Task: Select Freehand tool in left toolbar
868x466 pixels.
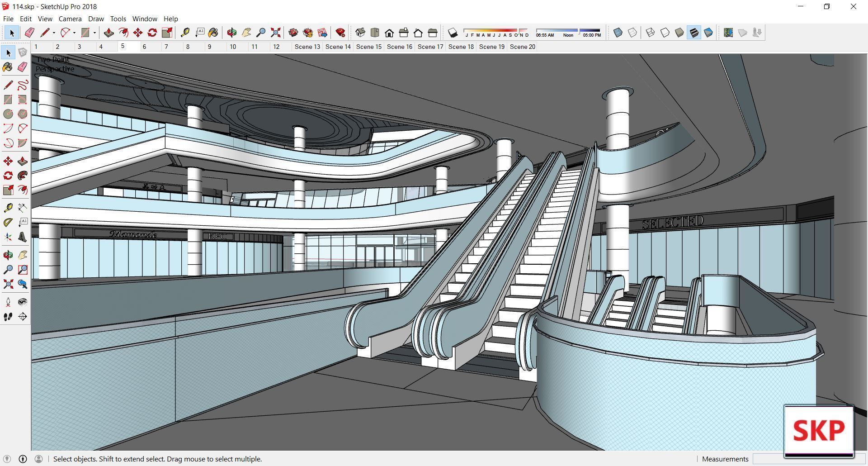Action: click(23, 85)
